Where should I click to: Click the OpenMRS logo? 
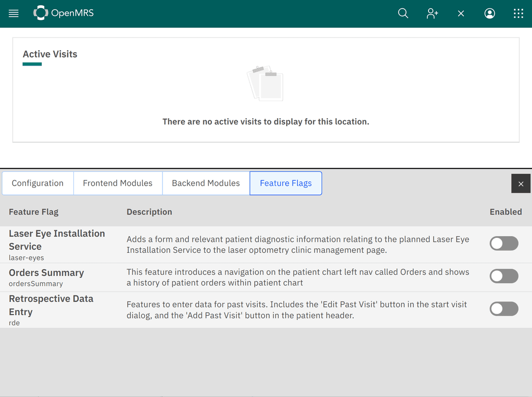[x=63, y=13]
